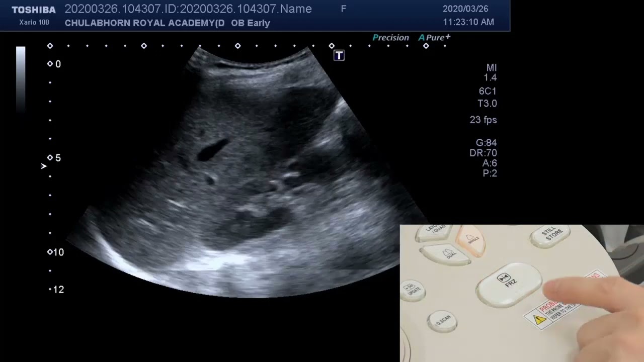644x362 pixels.
Task: Click the warning triangle on probe label
Action: point(539,319)
